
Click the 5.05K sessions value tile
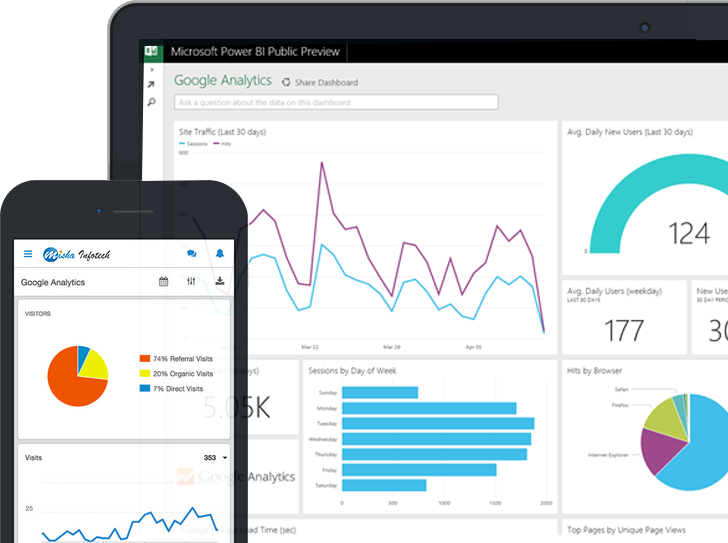(x=237, y=408)
